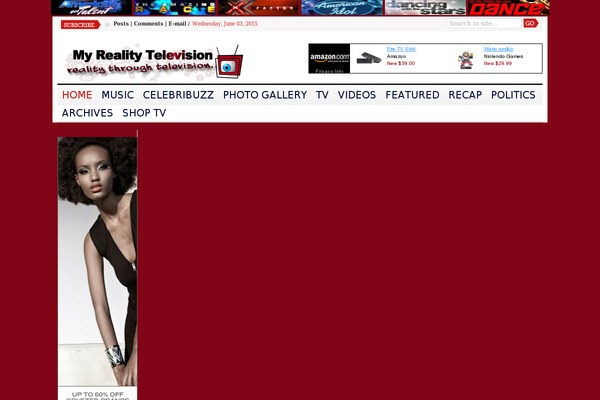Select the TV menu item
This screenshot has height=400, width=600.
tap(322, 95)
